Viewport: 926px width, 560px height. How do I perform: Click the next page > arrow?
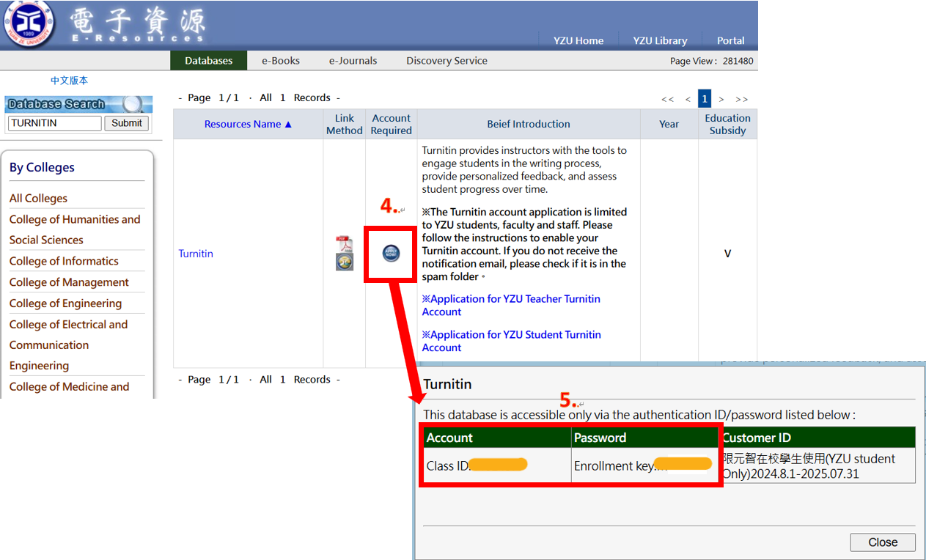coord(721,98)
